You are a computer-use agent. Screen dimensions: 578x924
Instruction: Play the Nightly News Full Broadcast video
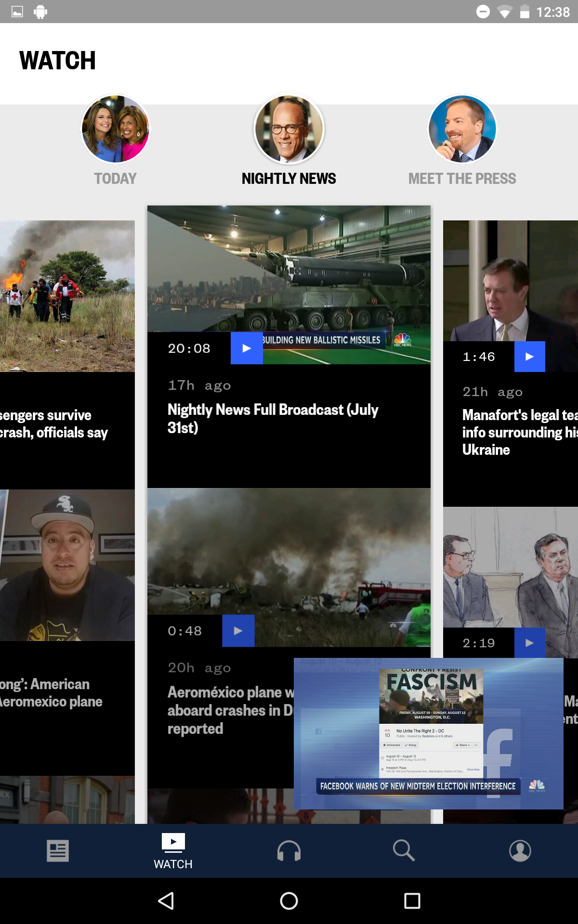pos(247,348)
